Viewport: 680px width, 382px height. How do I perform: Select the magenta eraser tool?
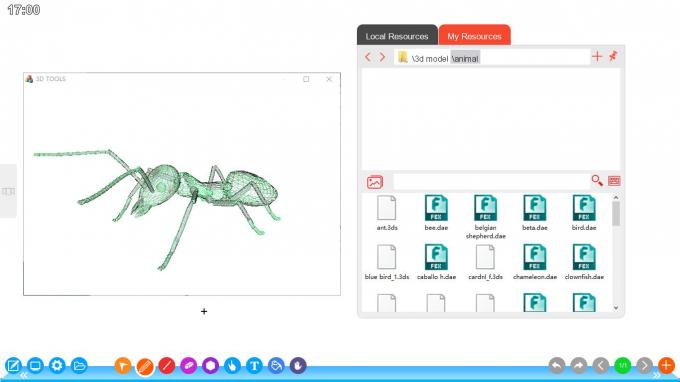click(x=189, y=366)
